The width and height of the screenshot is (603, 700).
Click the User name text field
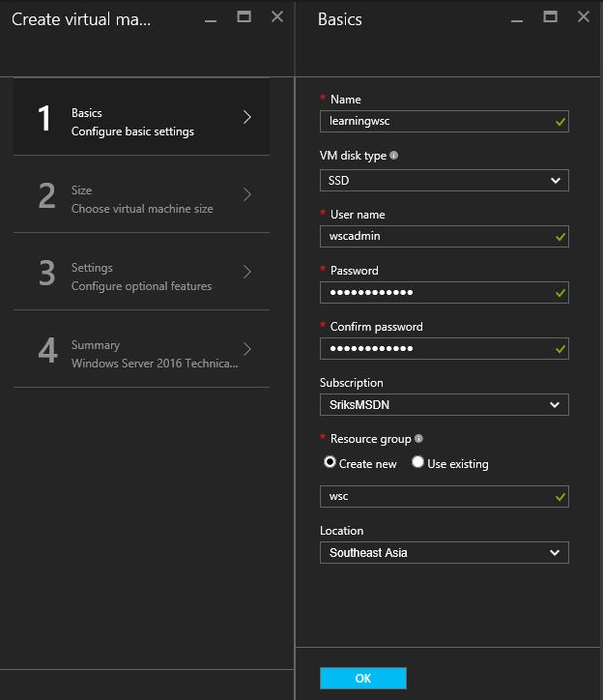(x=435, y=237)
